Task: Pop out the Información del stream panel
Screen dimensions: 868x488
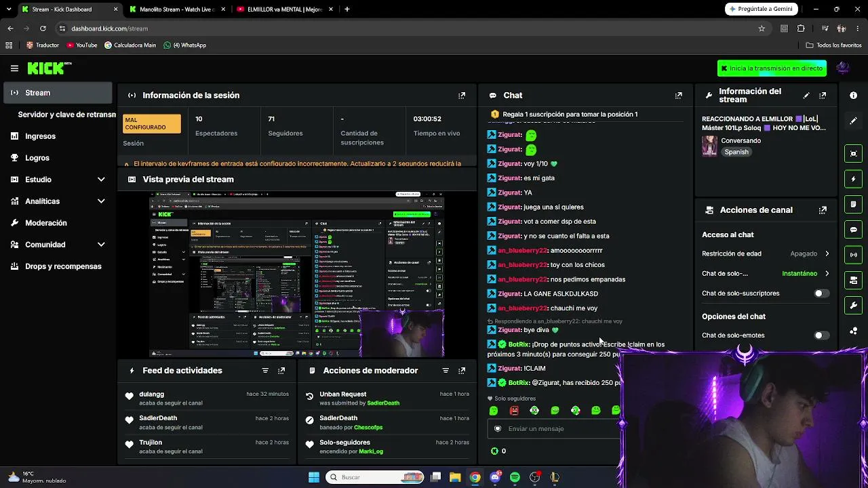Action: pyautogui.click(x=823, y=96)
